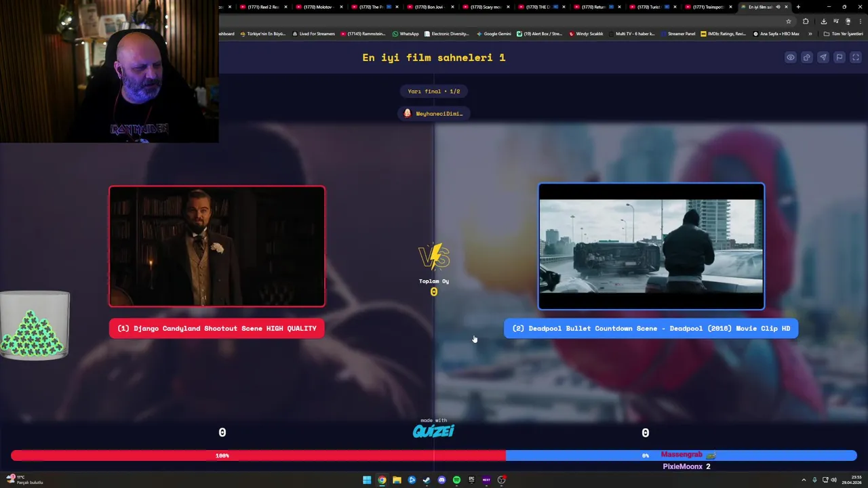Expand hidden bookmarks with the chevron
The height and width of the screenshot is (488, 868).
[x=810, y=34]
